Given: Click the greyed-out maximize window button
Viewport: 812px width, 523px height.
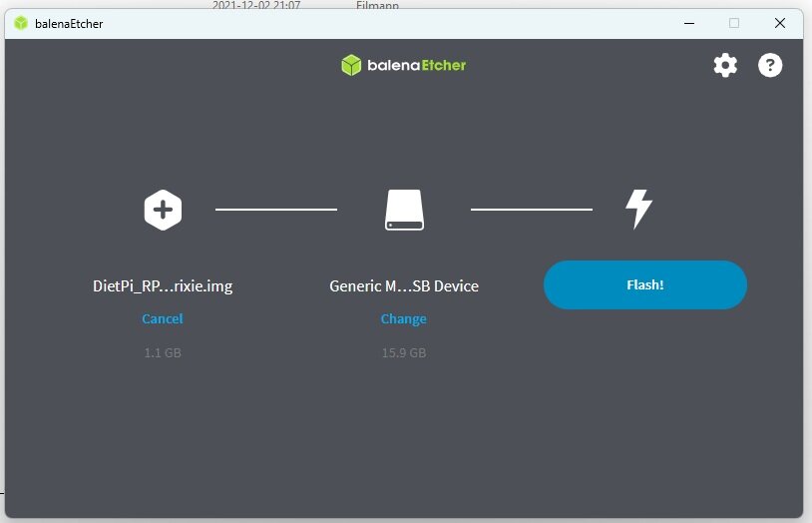Looking at the screenshot, I should click(734, 23).
